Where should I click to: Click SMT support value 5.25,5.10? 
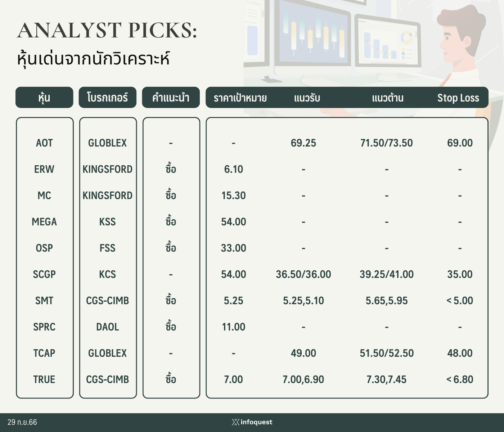click(303, 301)
